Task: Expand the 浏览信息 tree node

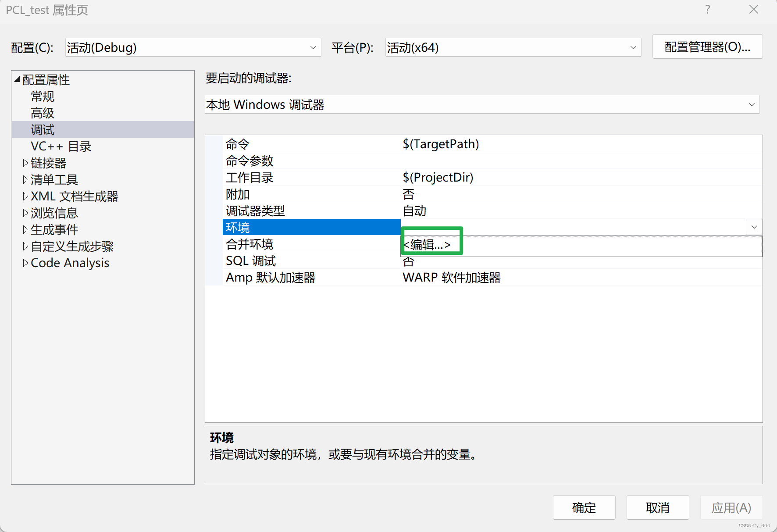Action: tap(25, 213)
